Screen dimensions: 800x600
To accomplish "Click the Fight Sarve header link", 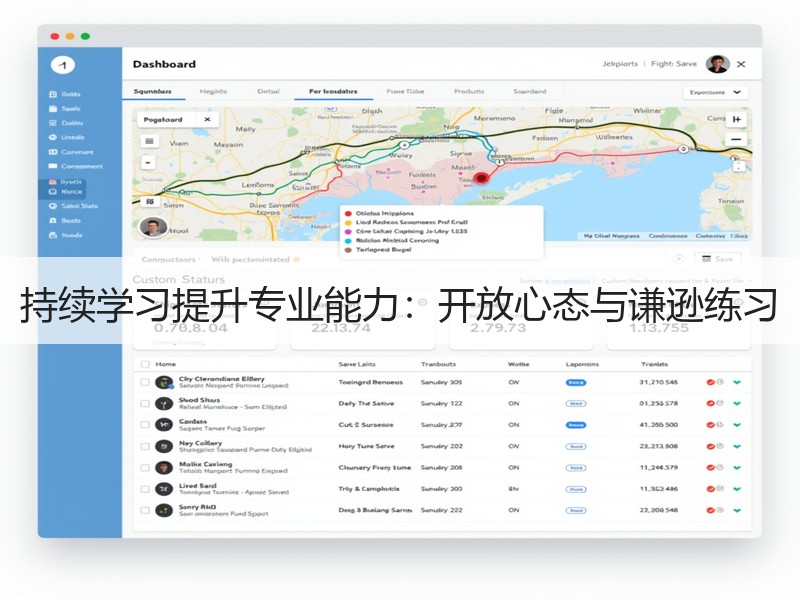I will pyautogui.click(x=673, y=64).
